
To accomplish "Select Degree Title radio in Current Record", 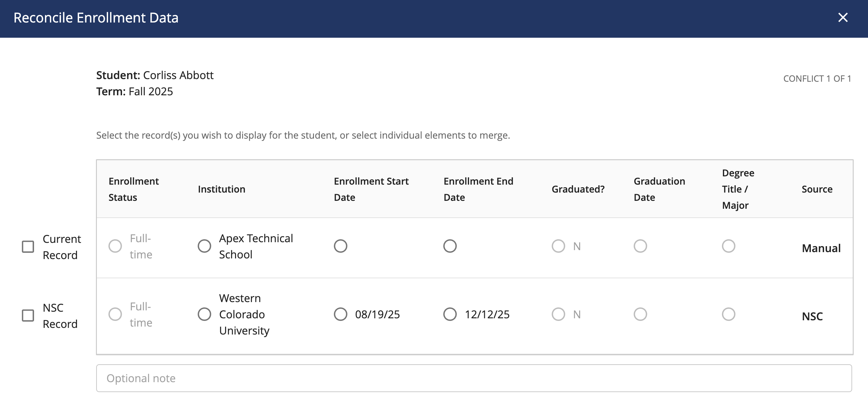I will pos(728,246).
